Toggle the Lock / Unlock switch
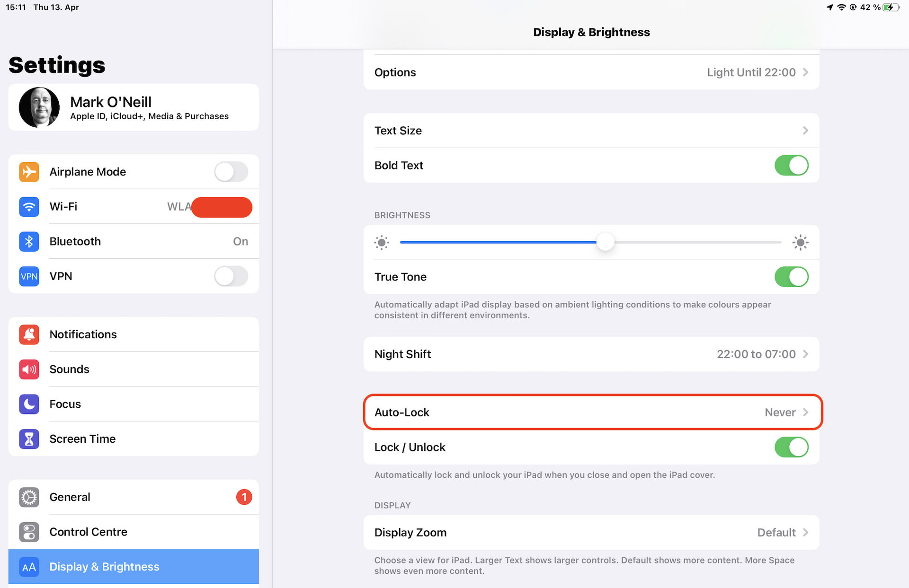Viewport: 909px width, 588px height. coord(791,448)
